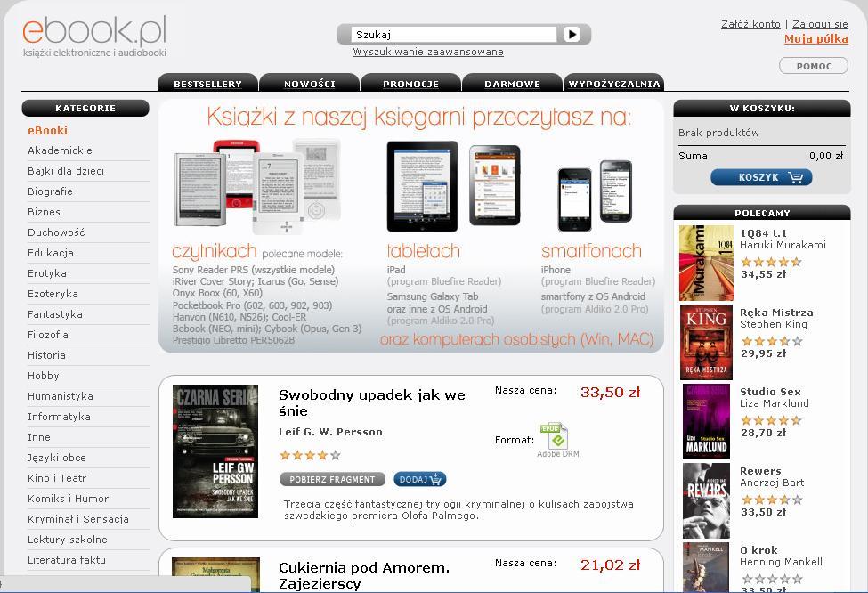
Task: Click the star rating under Leif G. W. Persson
Action: click(310, 456)
